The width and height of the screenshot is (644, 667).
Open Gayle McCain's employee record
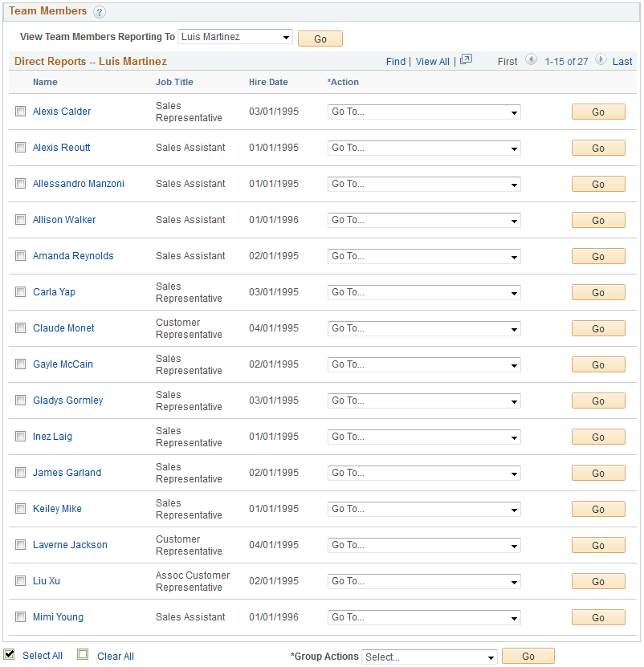(63, 364)
